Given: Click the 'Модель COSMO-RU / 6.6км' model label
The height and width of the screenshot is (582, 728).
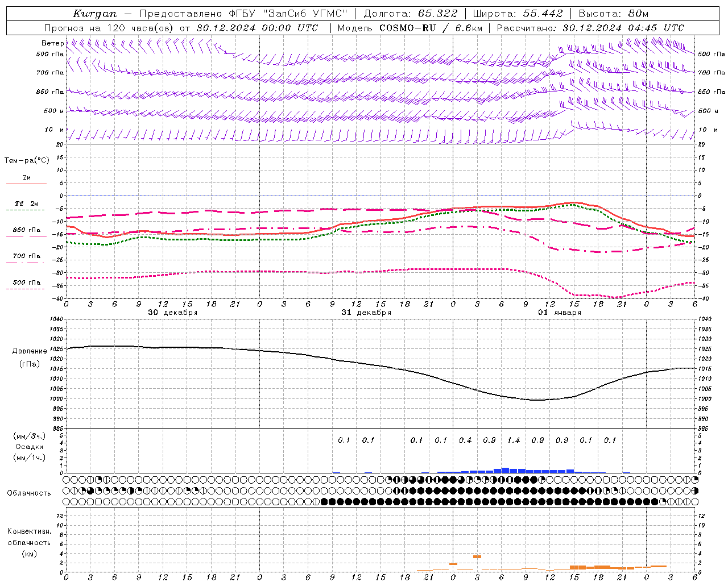Looking at the screenshot, I should pyautogui.click(x=410, y=28).
